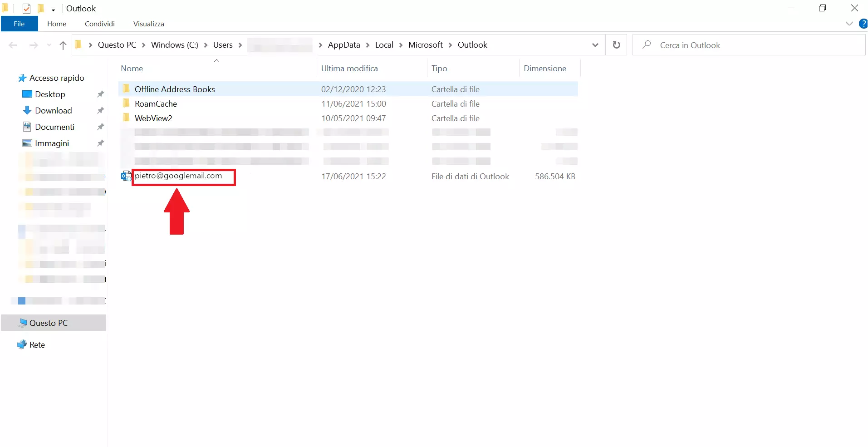This screenshot has height=447, width=868.
Task: Open Accesso rapido in navigation pane
Action: [x=57, y=78]
